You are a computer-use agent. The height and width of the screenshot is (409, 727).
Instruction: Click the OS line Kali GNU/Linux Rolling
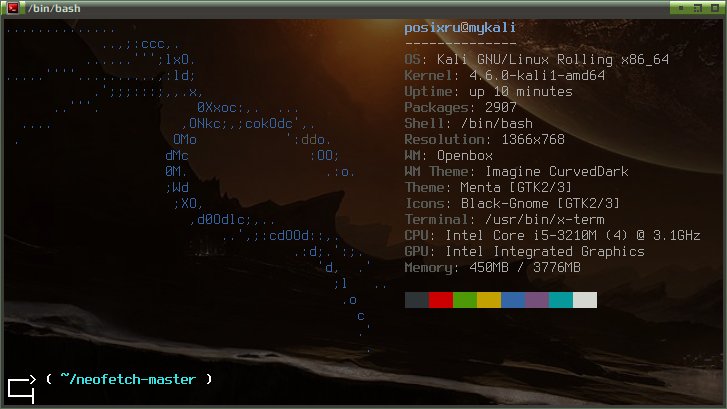click(x=537, y=59)
